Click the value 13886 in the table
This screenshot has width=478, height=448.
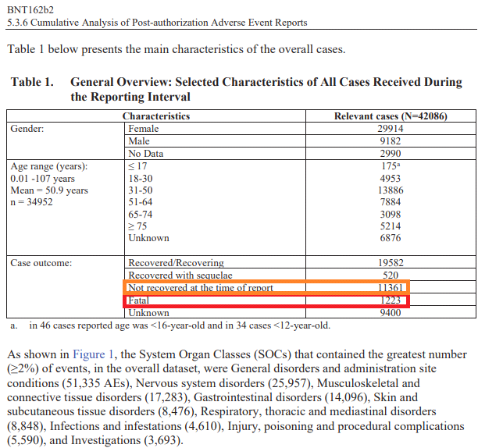pos(391,190)
